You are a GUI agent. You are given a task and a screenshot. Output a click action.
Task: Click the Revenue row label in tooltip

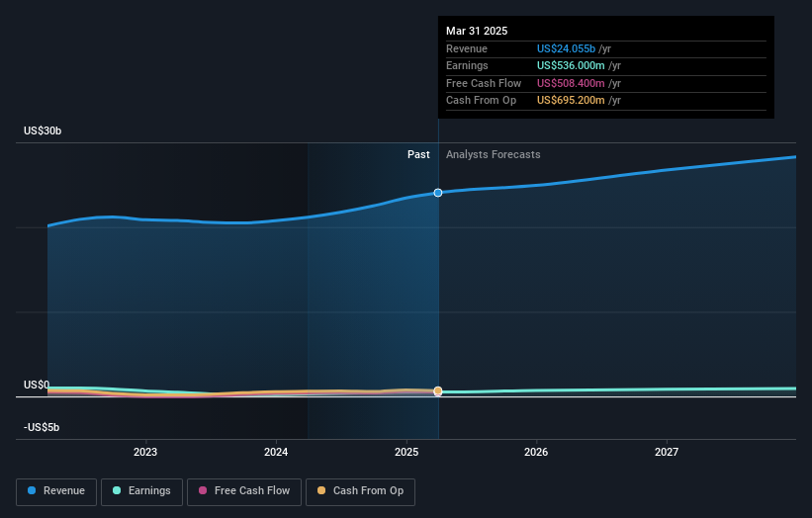tap(467, 48)
